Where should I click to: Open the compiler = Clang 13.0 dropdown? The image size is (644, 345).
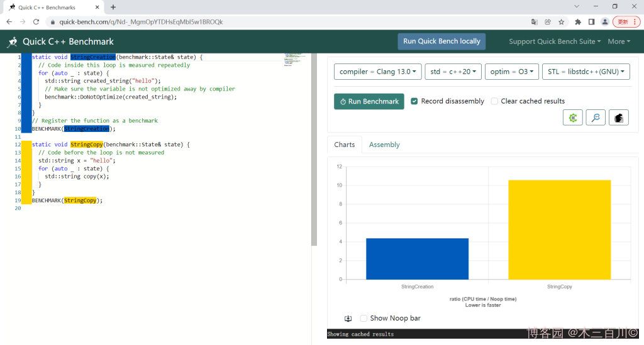point(377,72)
